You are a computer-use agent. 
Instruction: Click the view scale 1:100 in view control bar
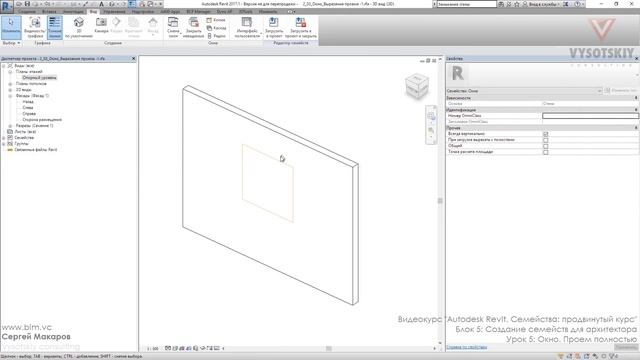click(x=153, y=349)
